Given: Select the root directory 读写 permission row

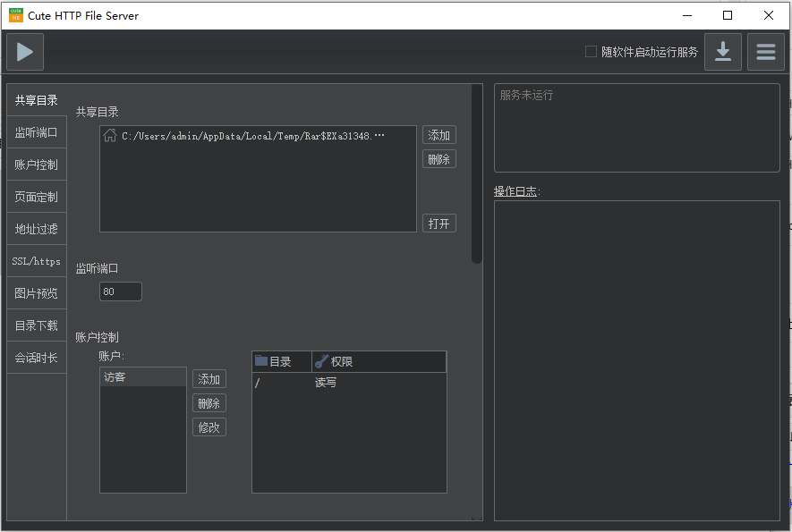Looking at the screenshot, I should (x=348, y=383).
